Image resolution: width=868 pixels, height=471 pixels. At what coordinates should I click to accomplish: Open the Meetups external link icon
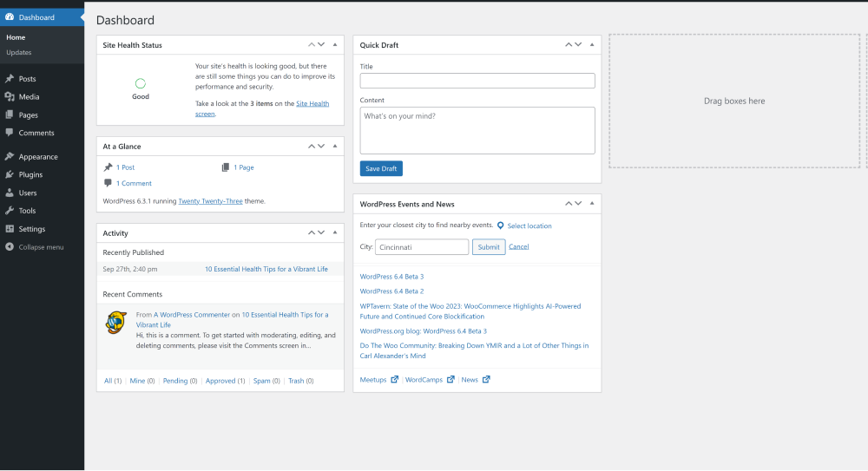[x=395, y=380]
